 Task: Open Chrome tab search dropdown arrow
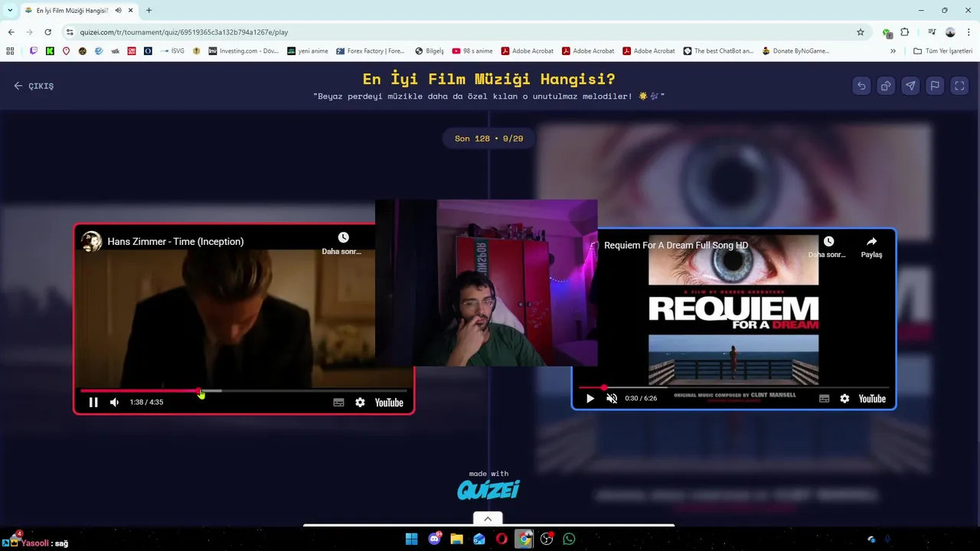10,10
